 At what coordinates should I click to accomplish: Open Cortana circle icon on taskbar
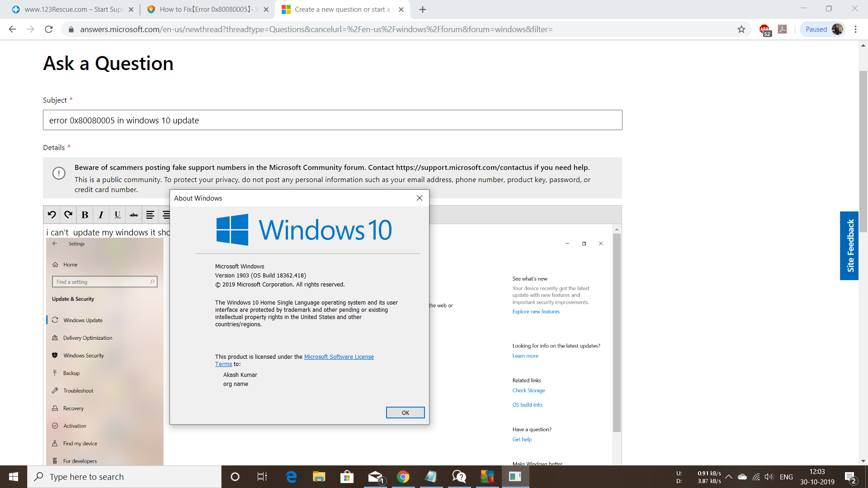point(235,477)
